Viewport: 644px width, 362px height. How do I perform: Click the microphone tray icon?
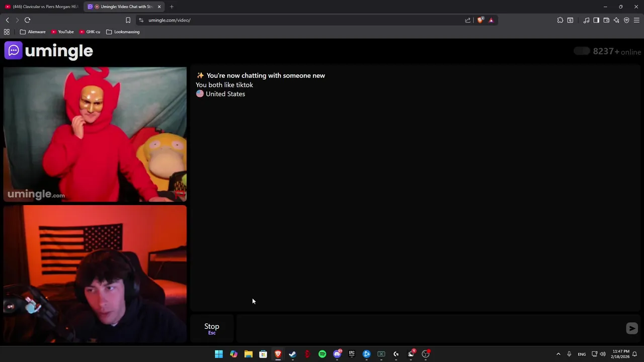tap(569, 354)
